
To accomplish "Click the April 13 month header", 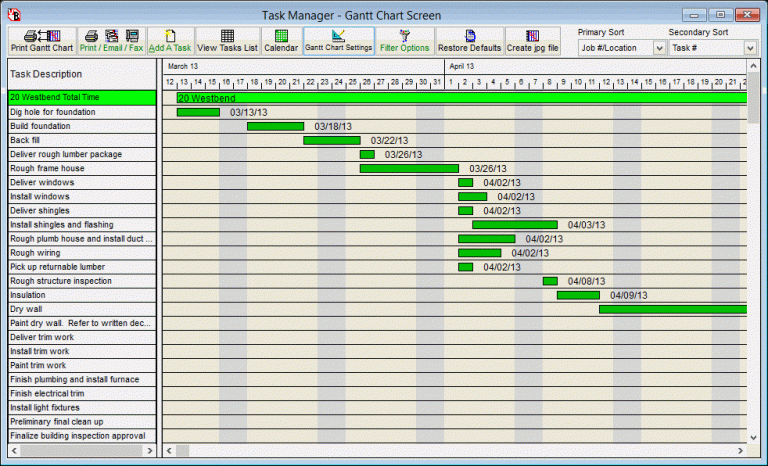I will pos(596,66).
